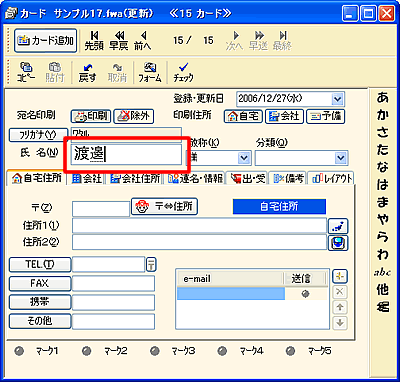400x382 pixels.
Task: Toggle マーク2 indicator
Action: [87, 351]
